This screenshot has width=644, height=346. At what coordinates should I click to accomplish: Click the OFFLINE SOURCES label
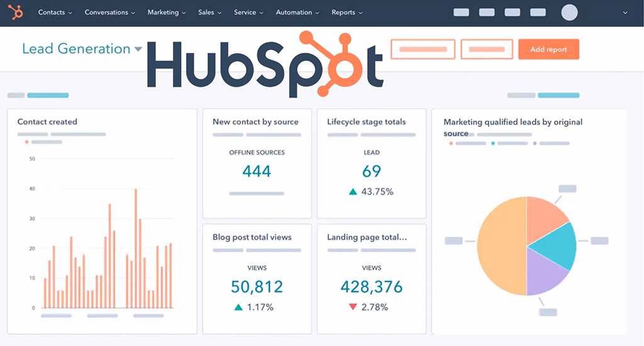(x=257, y=152)
